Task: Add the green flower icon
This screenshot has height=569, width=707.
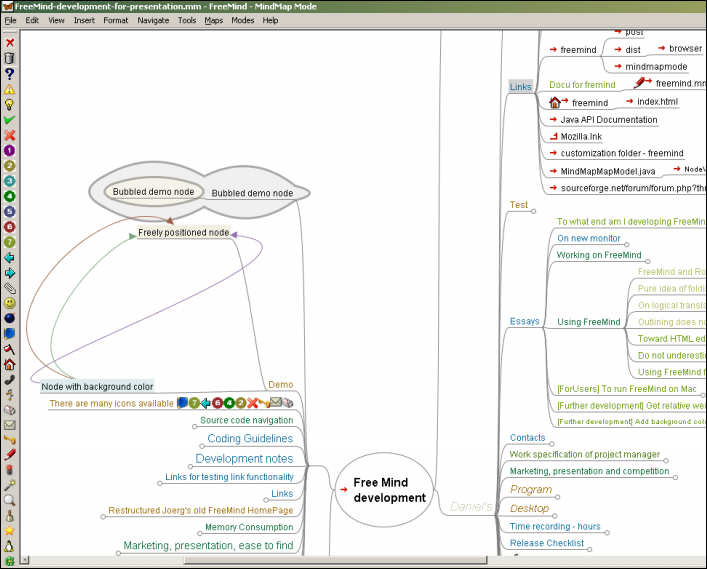Action: click(x=9, y=561)
